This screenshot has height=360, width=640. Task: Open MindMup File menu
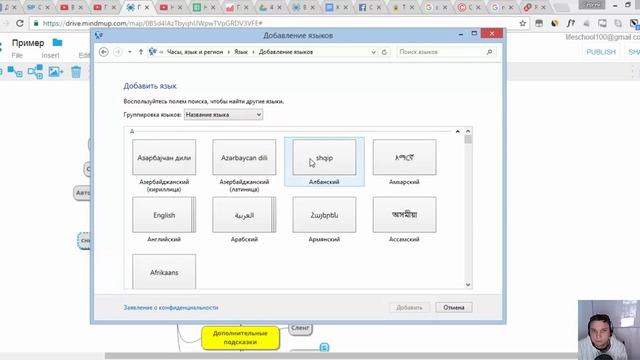(17, 56)
